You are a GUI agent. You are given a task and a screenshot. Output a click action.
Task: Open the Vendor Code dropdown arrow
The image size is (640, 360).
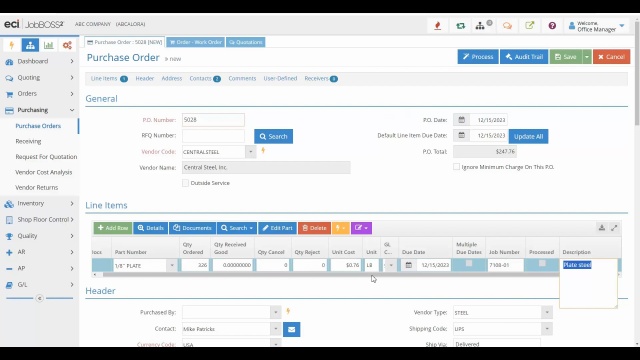[x=251, y=152]
